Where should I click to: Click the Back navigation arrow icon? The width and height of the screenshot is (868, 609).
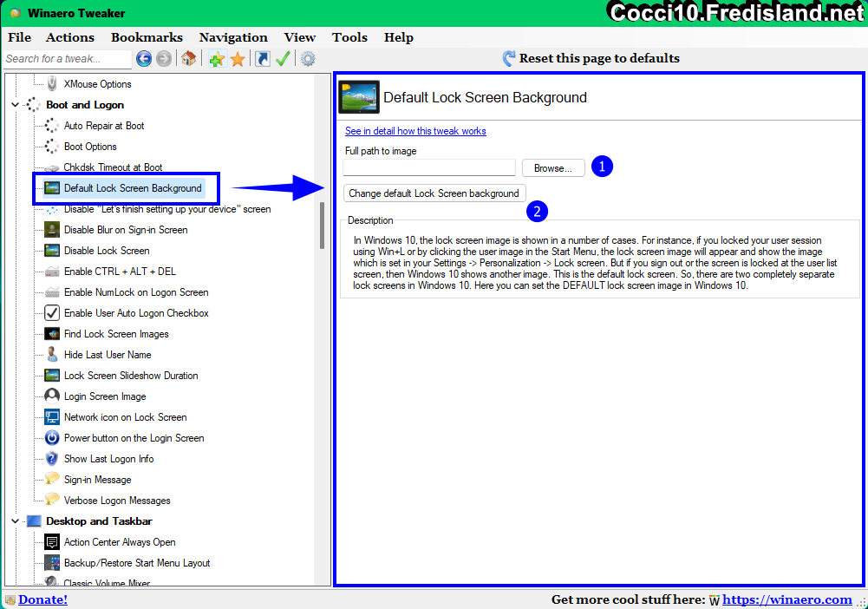click(x=144, y=59)
